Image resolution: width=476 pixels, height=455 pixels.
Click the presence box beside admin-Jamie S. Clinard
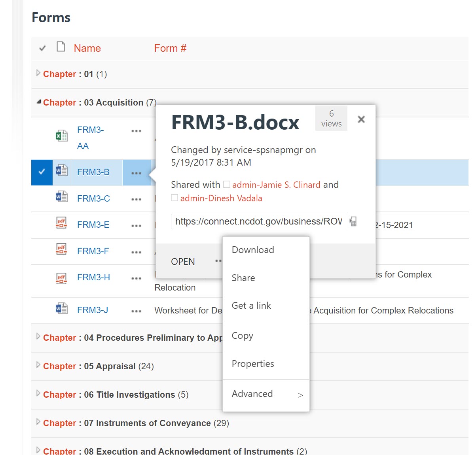point(227,184)
